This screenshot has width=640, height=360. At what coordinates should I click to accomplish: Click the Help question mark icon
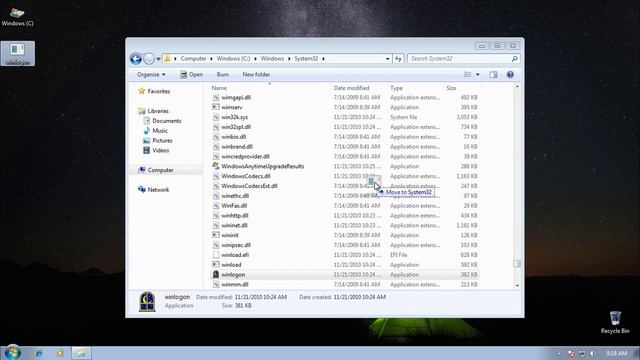[510, 75]
